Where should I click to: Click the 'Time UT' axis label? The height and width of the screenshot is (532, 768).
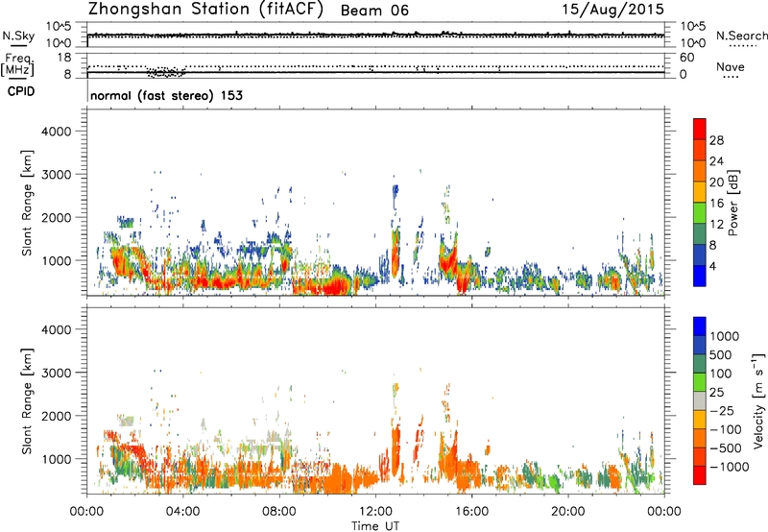[x=375, y=526]
